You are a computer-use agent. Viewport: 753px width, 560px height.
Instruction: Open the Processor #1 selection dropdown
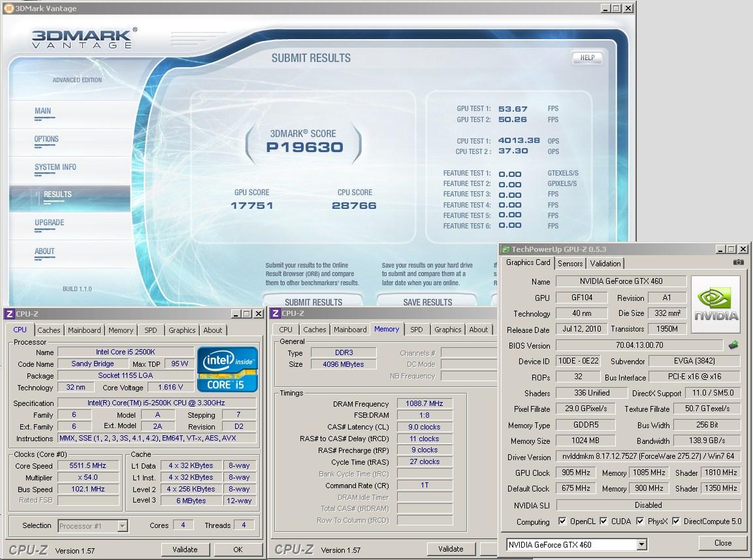(123, 526)
